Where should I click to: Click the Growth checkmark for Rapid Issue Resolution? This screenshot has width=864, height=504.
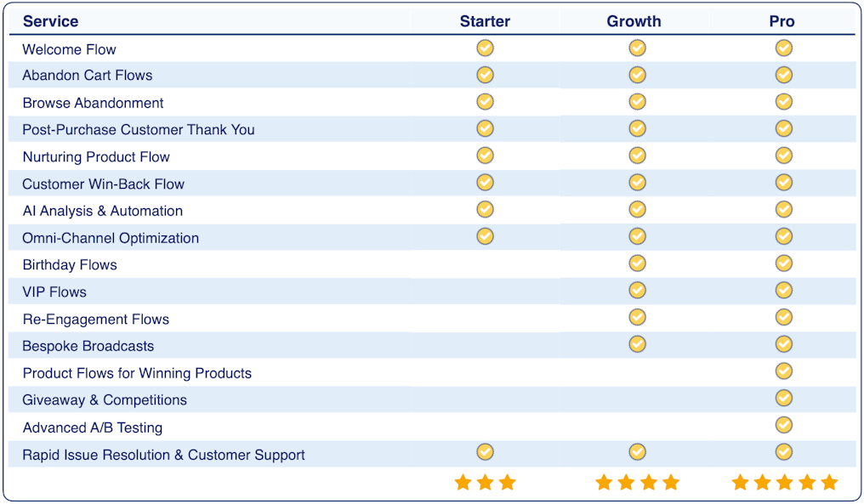637,452
